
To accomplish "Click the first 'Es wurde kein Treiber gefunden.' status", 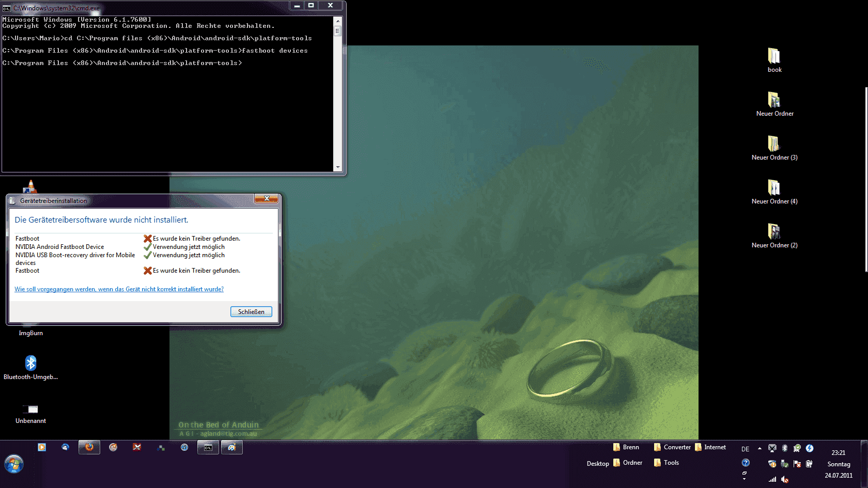I will (x=196, y=239).
